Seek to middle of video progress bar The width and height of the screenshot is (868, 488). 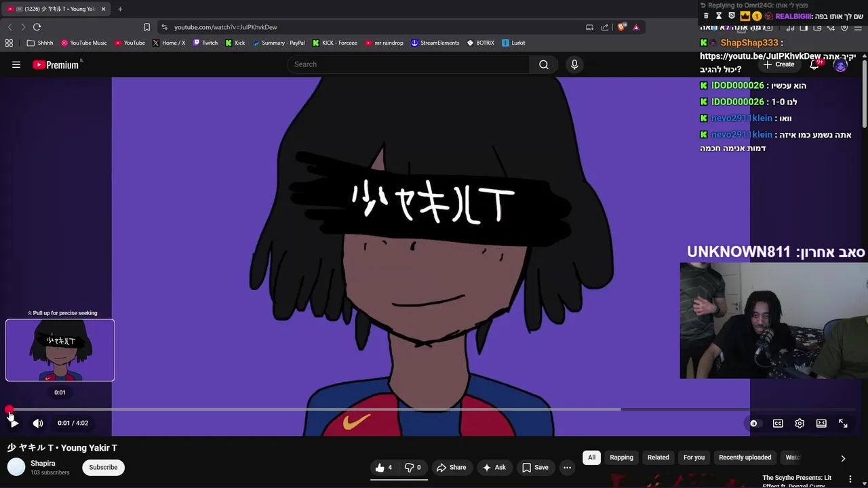434,409
